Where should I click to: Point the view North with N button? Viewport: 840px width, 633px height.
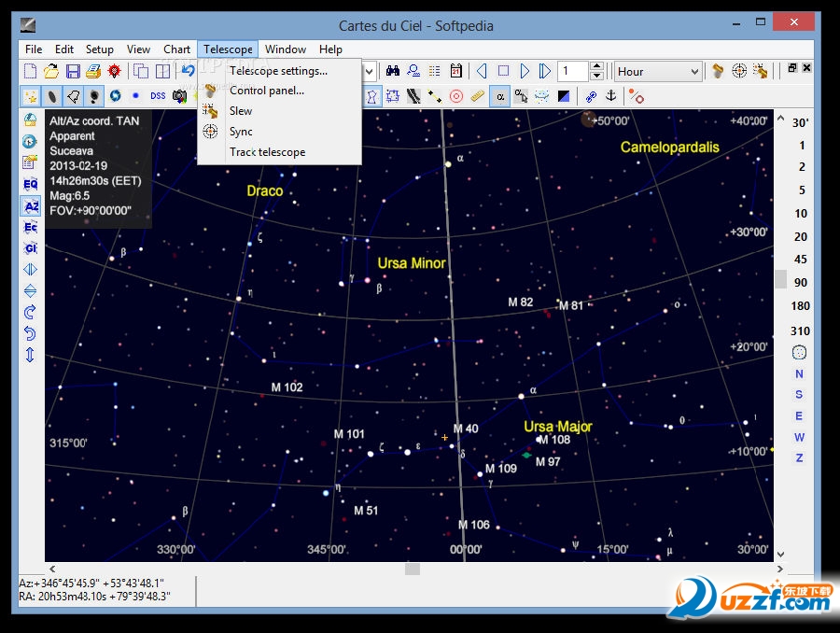(799, 373)
